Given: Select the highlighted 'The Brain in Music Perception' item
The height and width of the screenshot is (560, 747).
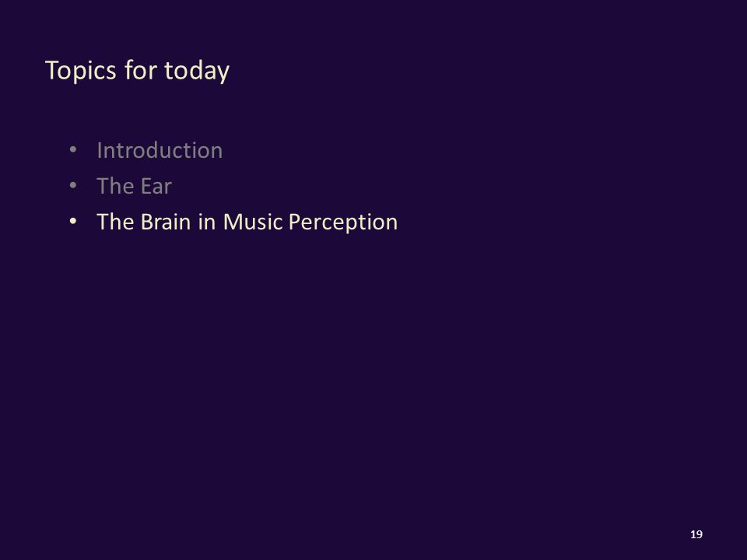Looking at the screenshot, I should (x=247, y=222).
